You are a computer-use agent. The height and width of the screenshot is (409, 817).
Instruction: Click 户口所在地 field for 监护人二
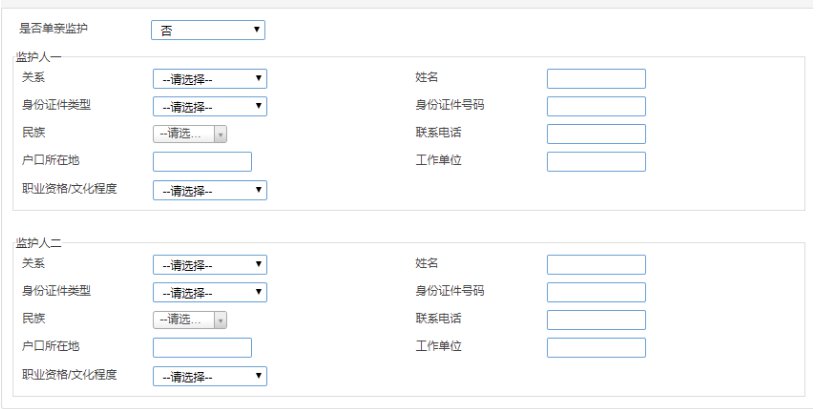tap(202, 348)
